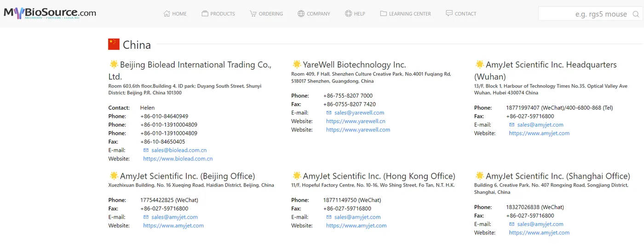Click Beijing Biolead International Trading heading
This screenshot has height=244, width=644.
[190, 70]
